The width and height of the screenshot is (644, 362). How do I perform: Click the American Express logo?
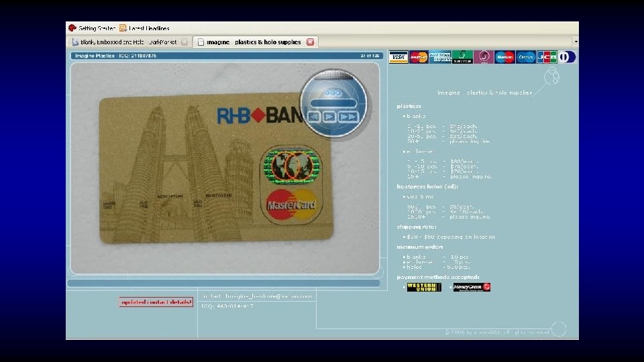[x=440, y=57]
